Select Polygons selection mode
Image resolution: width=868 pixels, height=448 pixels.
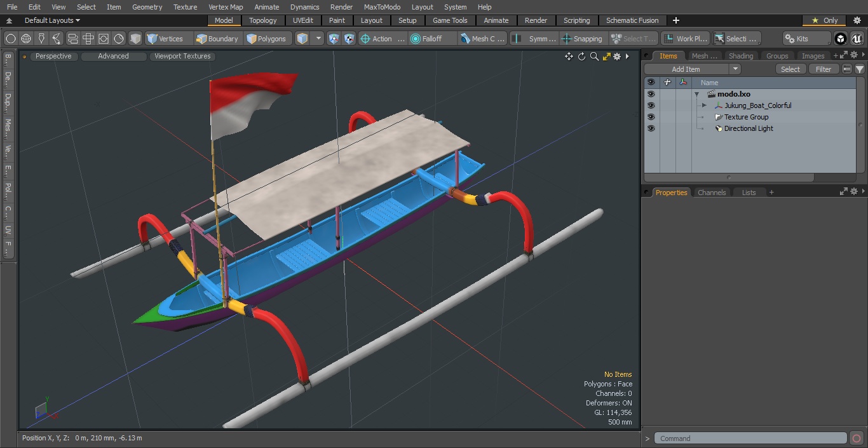tap(267, 39)
